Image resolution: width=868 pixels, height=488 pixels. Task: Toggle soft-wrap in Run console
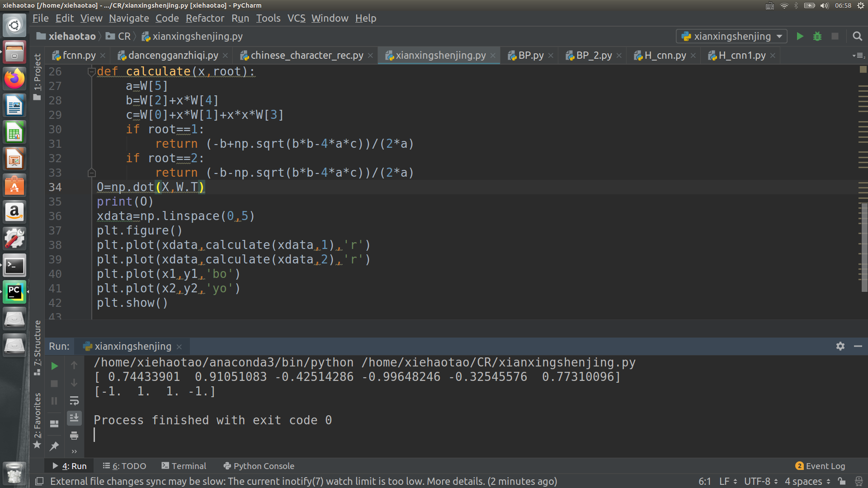pos(74,400)
